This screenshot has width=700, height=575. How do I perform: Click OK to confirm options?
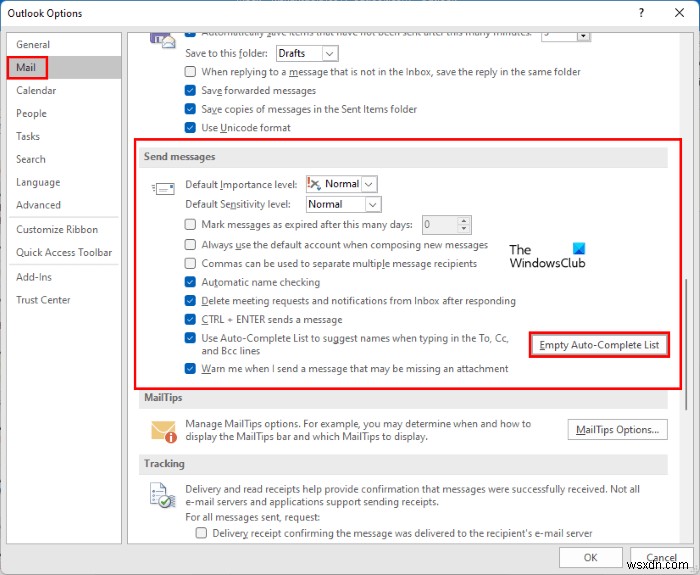[x=590, y=557]
